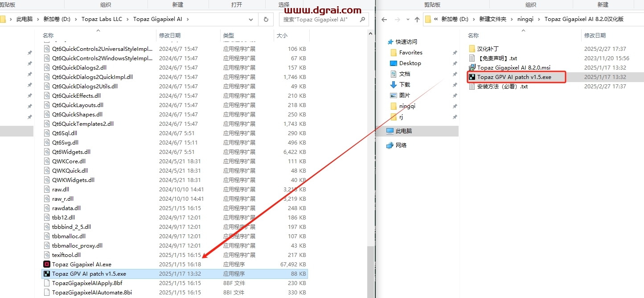Viewport: 644px width, 298px height.
Task: Select 此电脑 in right navigation pane
Action: (x=404, y=131)
